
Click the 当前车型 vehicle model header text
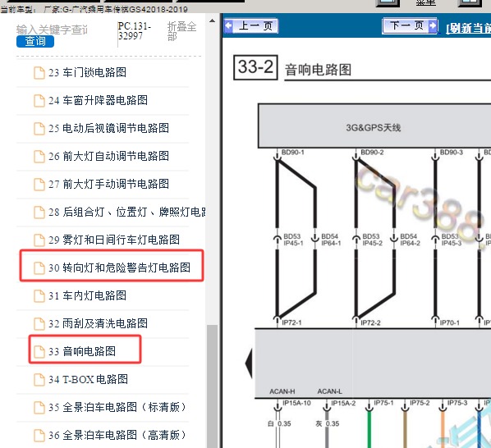click(x=94, y=9)
